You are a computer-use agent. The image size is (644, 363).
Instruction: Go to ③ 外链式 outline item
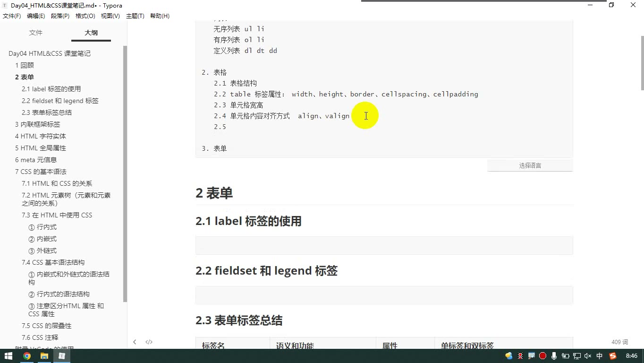(x=42, y=251)
